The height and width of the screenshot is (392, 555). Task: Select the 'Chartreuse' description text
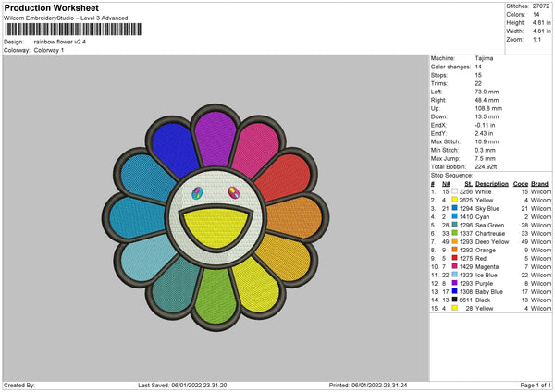[x=490, y=234]
